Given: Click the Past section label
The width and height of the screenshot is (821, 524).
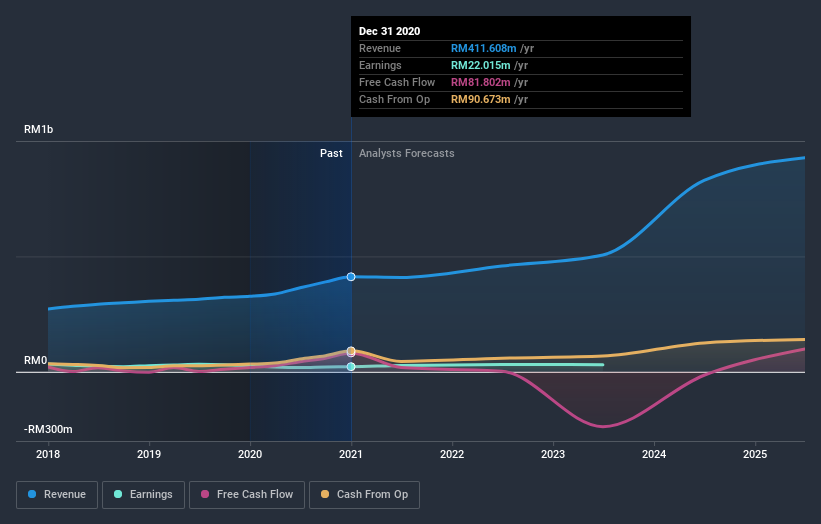Looking at the screenshot, I should point(331,153).
